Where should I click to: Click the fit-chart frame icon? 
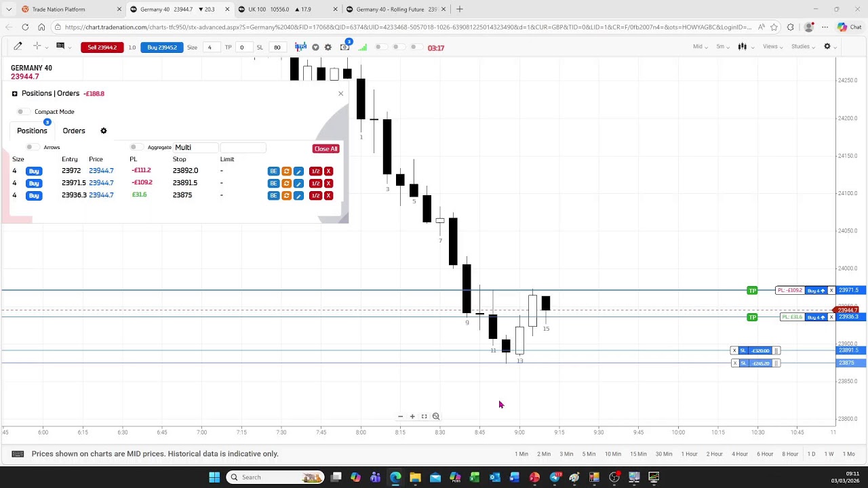[x=425, y=417]
